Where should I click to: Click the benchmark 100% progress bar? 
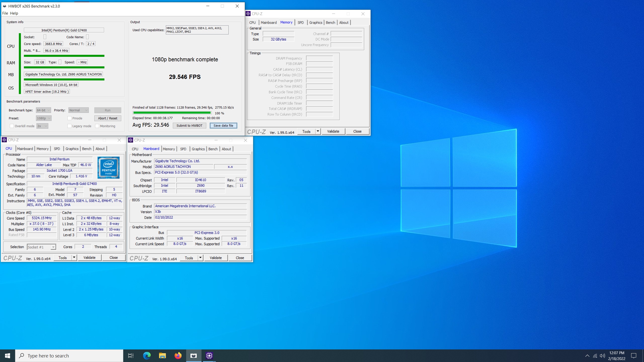(172, 113)
